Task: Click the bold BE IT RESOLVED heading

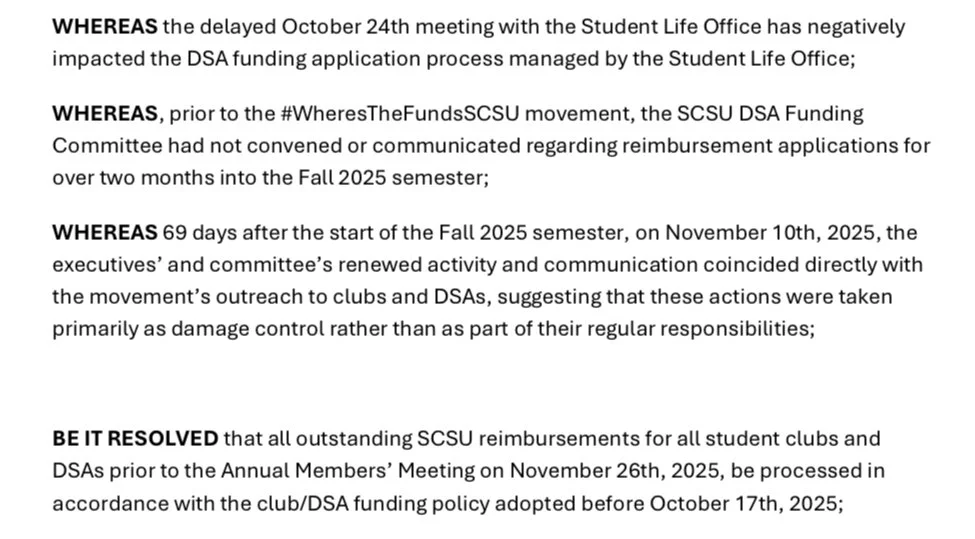Action: point(135,439)
